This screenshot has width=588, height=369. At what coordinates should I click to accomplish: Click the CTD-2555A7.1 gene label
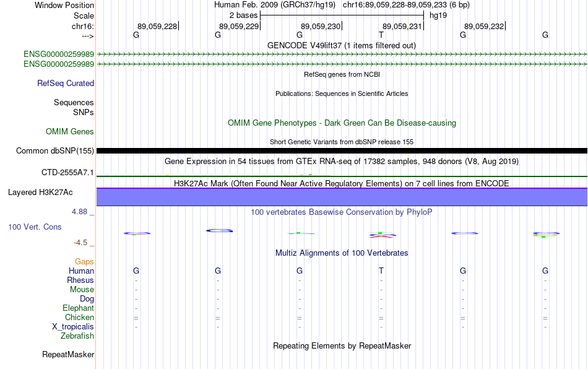point(67,173)
